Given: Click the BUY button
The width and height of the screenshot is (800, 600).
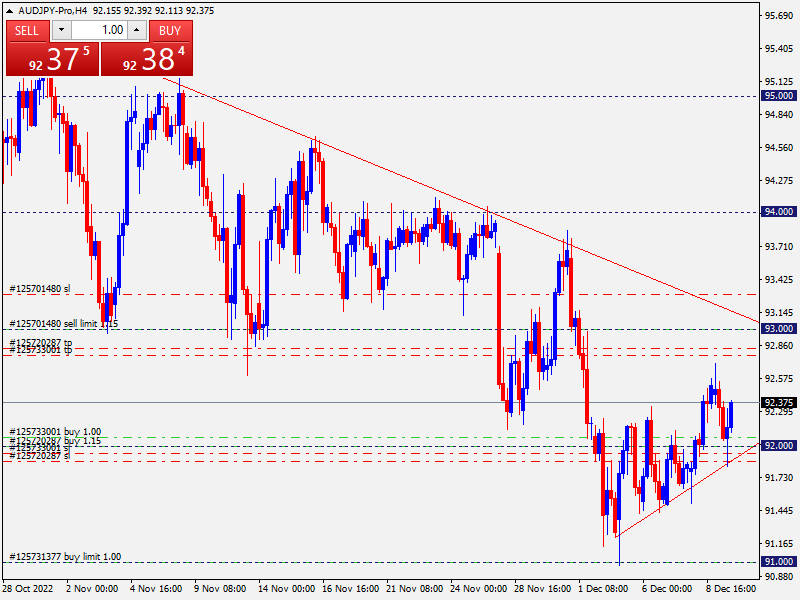Looking at the screenshot, I should [x=170, y=31].
